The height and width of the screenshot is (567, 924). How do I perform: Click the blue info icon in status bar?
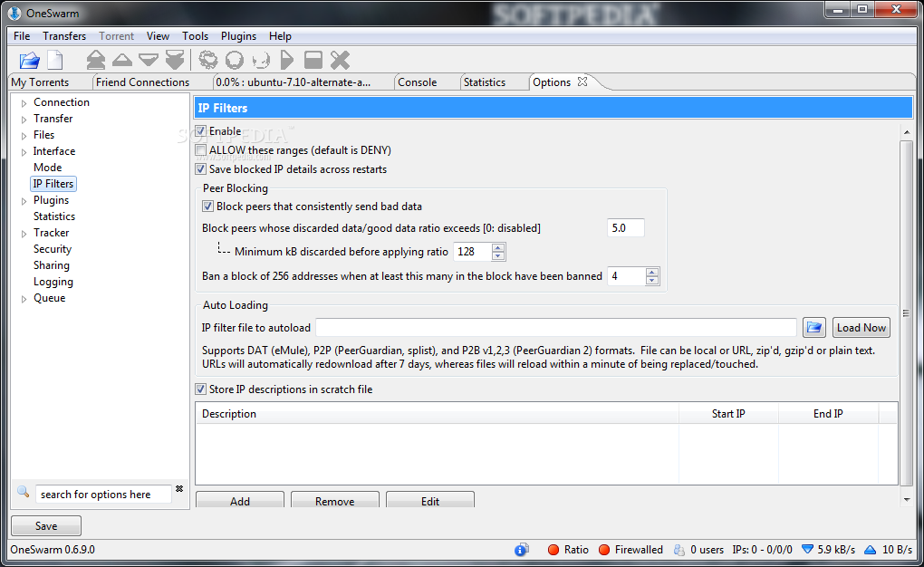point(521,549)
